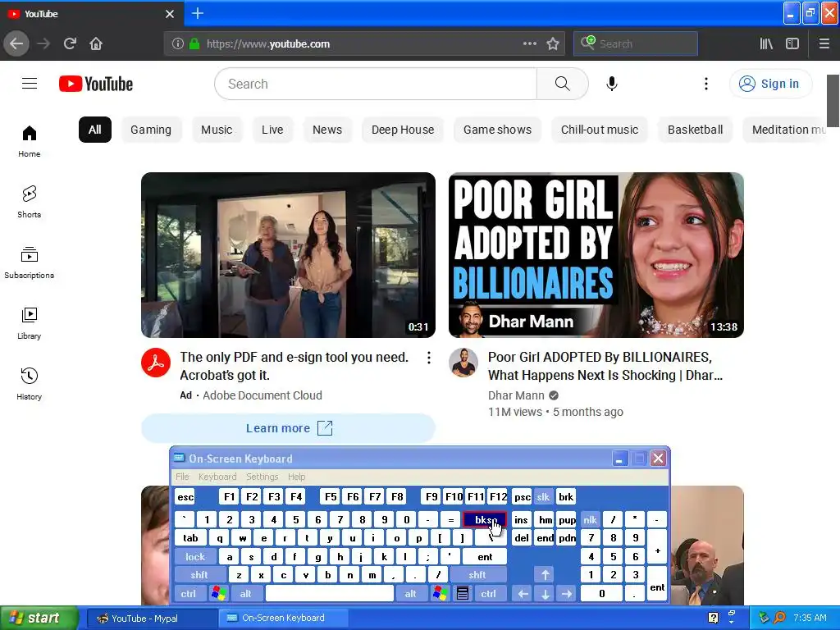Open the browser application menu
The width and height of the screenshot is (840, 630).
pyautogui.click(x=824, y=44)
